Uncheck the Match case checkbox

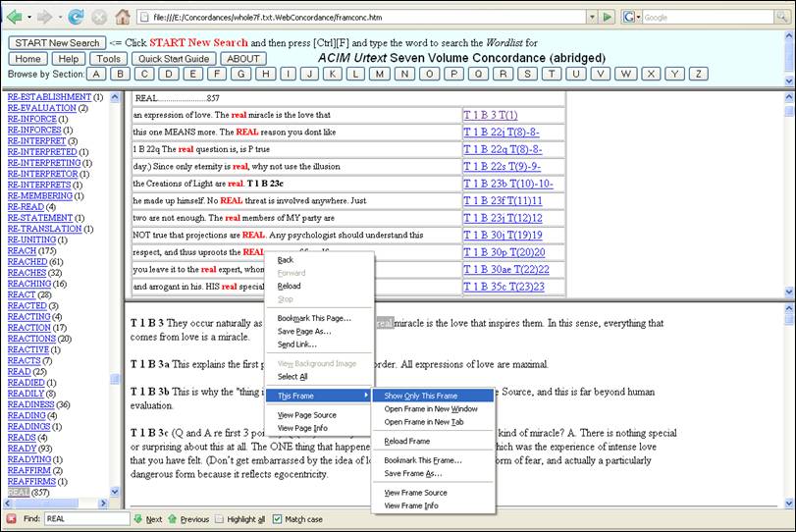coord(277,519)
